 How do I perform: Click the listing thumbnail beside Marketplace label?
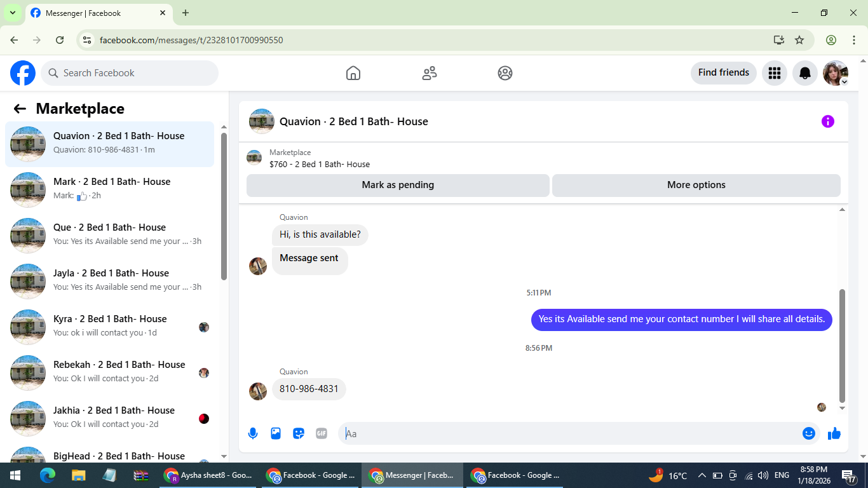[x=254, y=158]
